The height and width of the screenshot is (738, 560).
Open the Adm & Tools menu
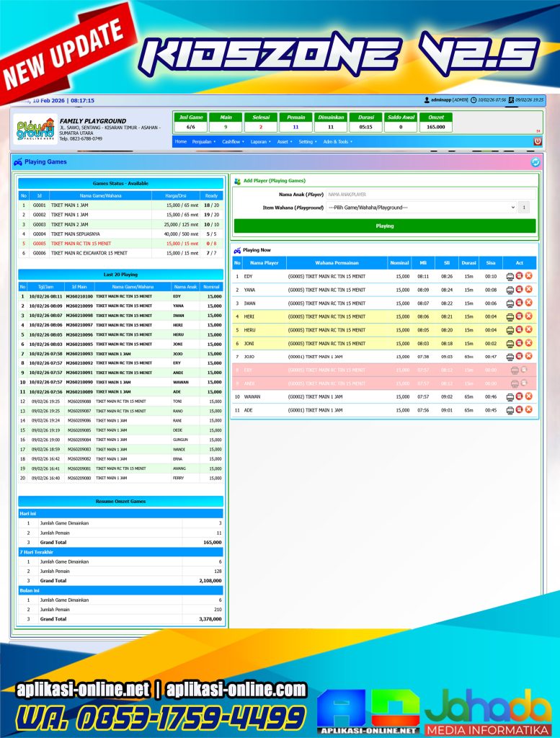pyautogui.click(x=337, y=142)
